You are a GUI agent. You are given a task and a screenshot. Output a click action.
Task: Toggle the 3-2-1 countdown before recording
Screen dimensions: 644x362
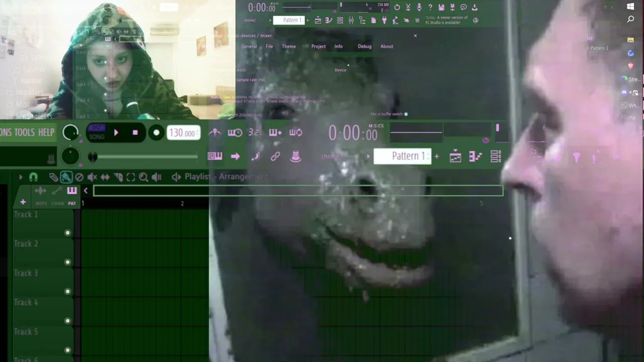[x=255, y=133]
